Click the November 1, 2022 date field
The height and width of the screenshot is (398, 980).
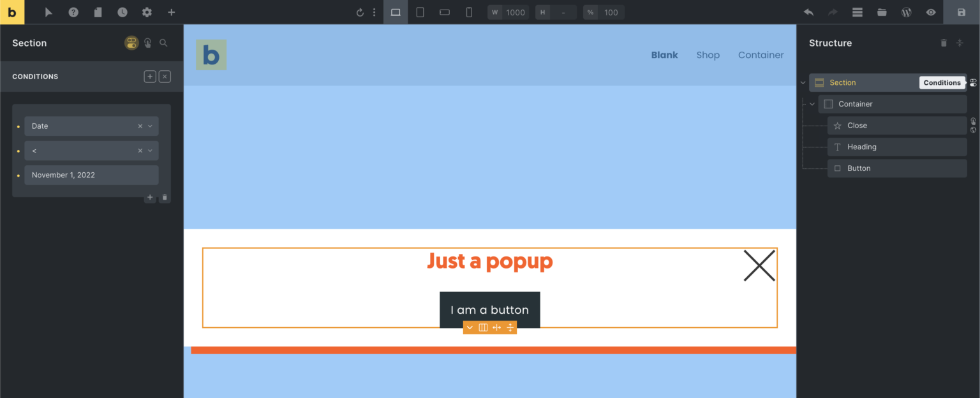click(x=91, y=175)
